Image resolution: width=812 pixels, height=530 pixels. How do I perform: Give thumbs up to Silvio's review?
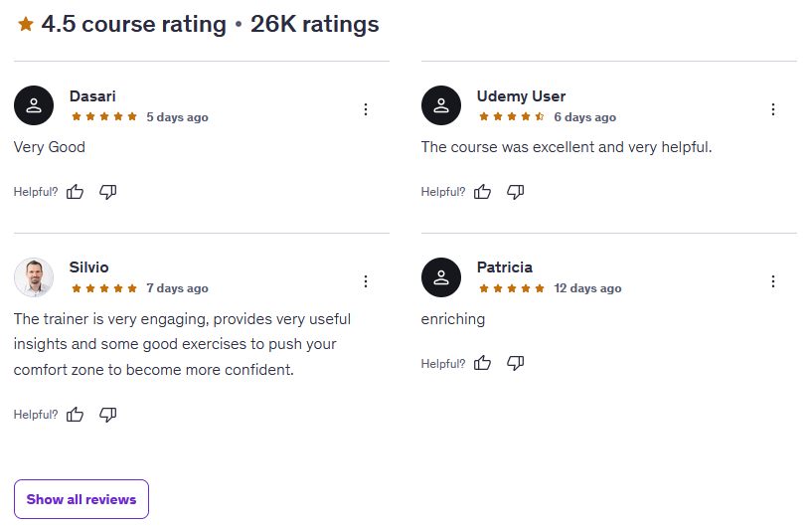[x=76, y=415]
